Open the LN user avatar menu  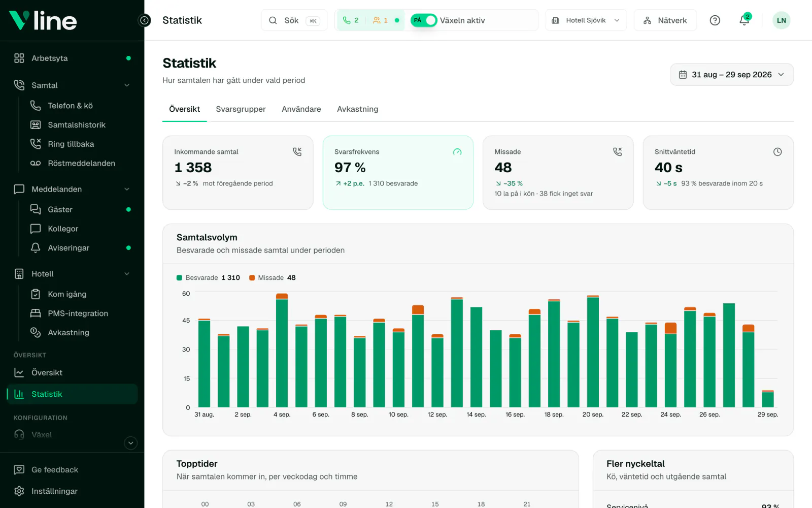point(781,20)
